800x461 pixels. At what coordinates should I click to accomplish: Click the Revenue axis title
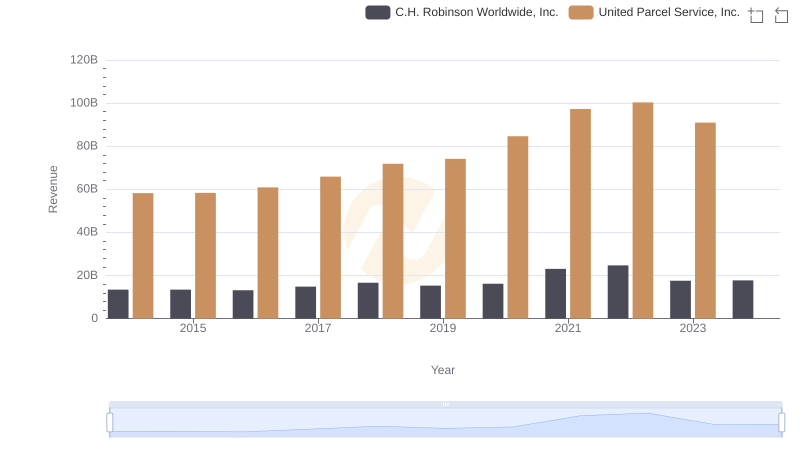pos(54,189)
